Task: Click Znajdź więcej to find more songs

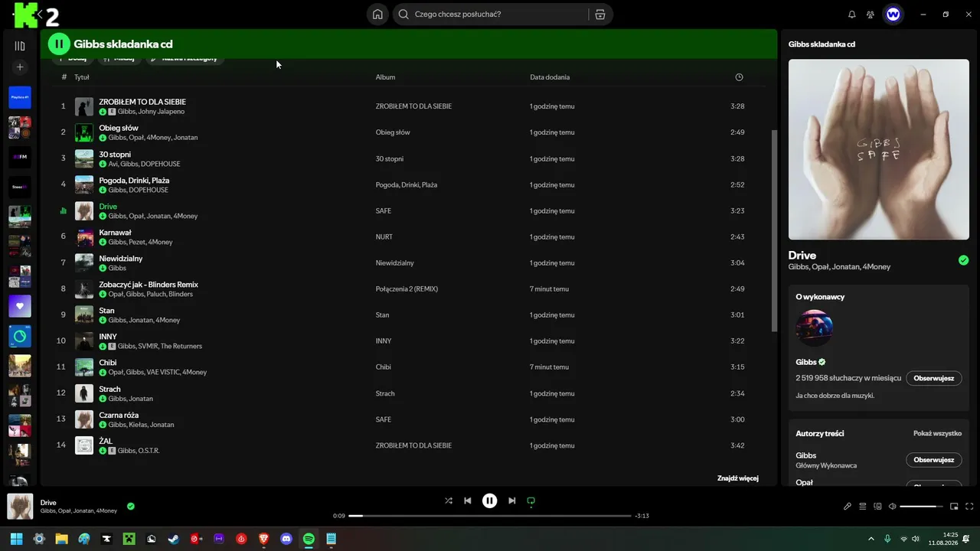Action: point(738,478)
